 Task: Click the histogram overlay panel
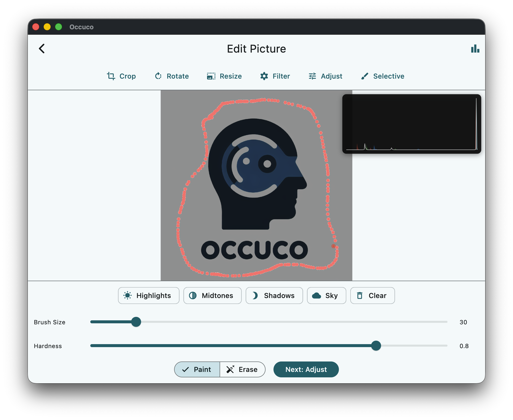[412, 124]
